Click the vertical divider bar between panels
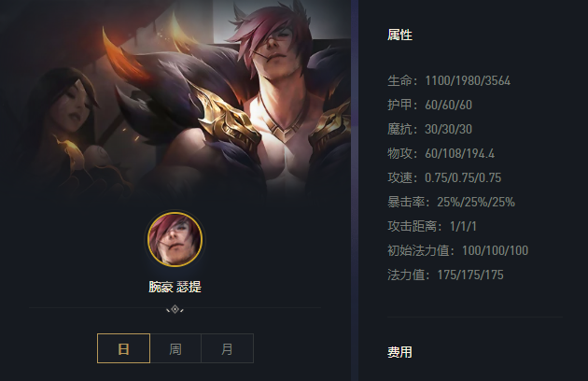Image resolution: width=588 pixels, height=381 pixels. tap(355, 190)
